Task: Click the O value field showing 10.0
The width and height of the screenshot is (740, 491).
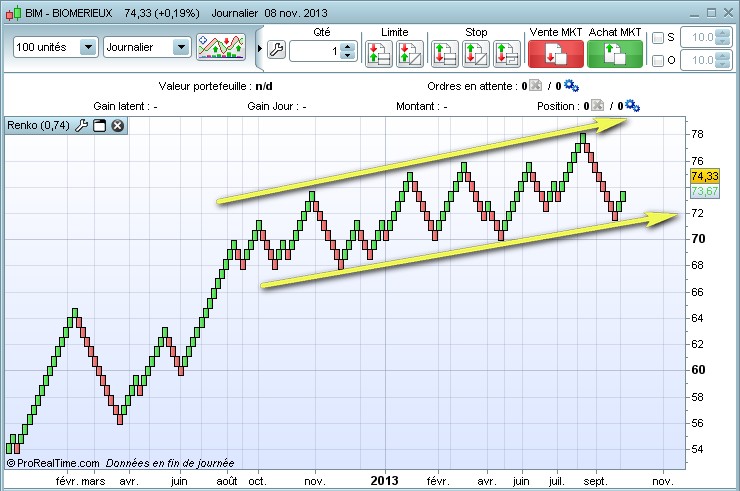Action: [698, 60]
